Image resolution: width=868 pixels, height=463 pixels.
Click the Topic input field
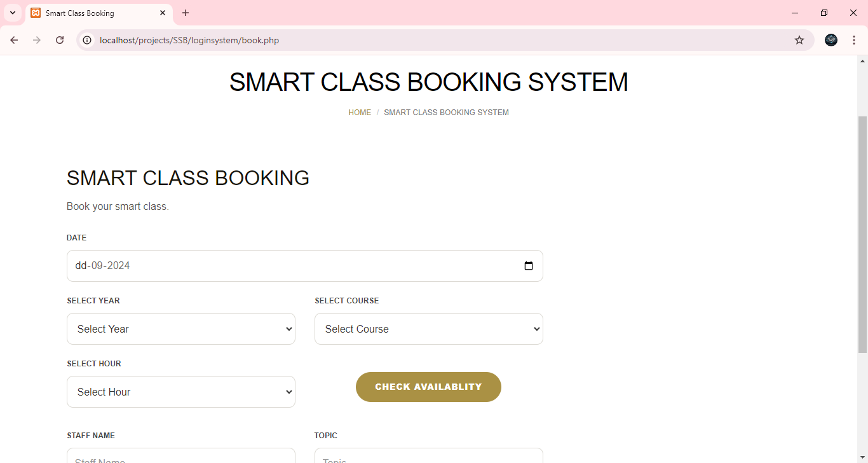(428, 458)
